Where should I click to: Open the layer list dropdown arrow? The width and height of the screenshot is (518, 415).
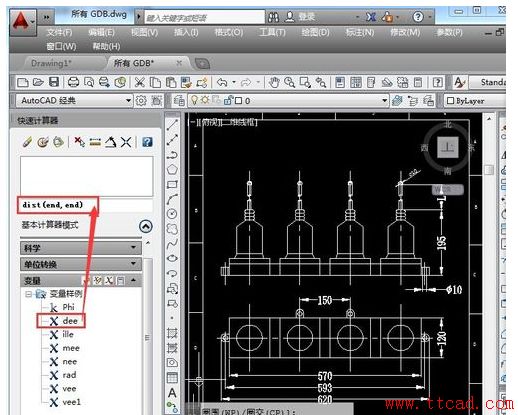tap(384, 100)
